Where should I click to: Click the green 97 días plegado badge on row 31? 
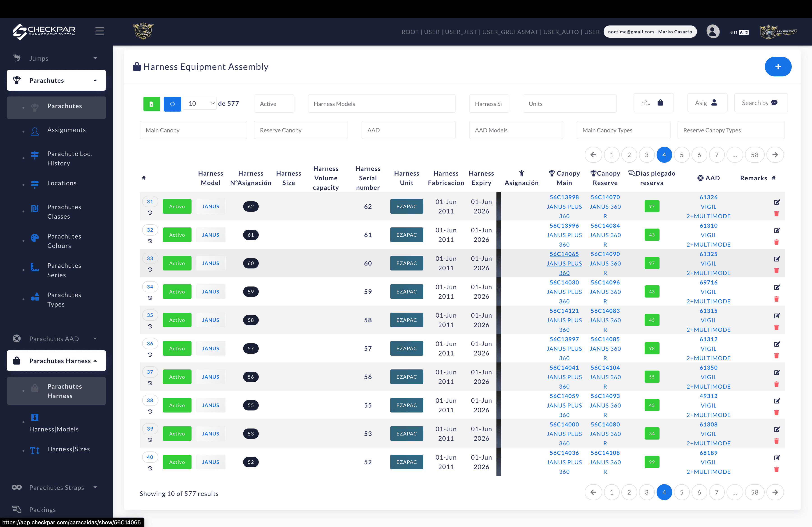(652, 206)
